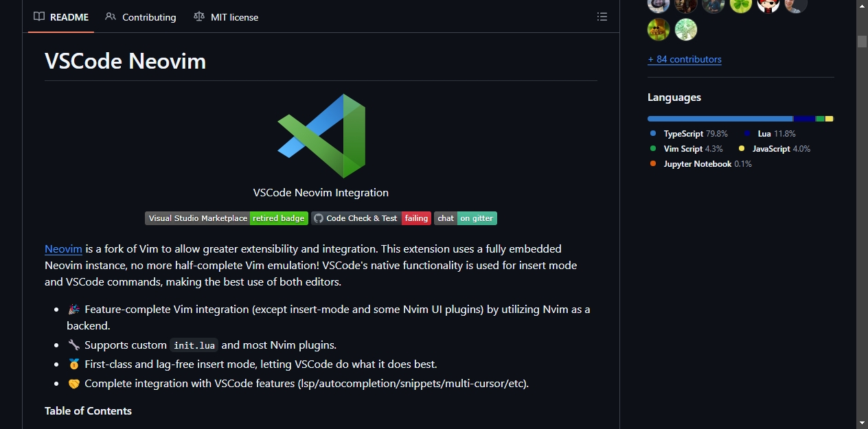868x429 pixels.
Task: Click the scrollbar down arrow
Action: coord(862,423)
